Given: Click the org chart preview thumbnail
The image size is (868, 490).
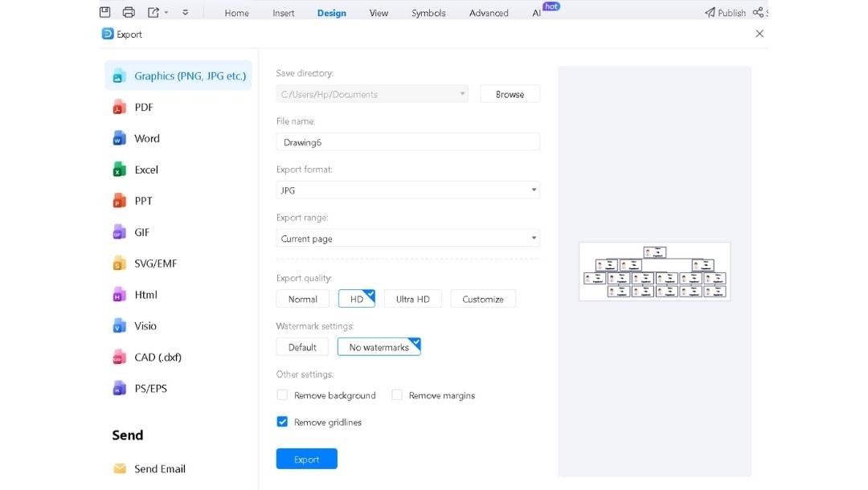Looking at the screenshot, I should pos(655,272).
